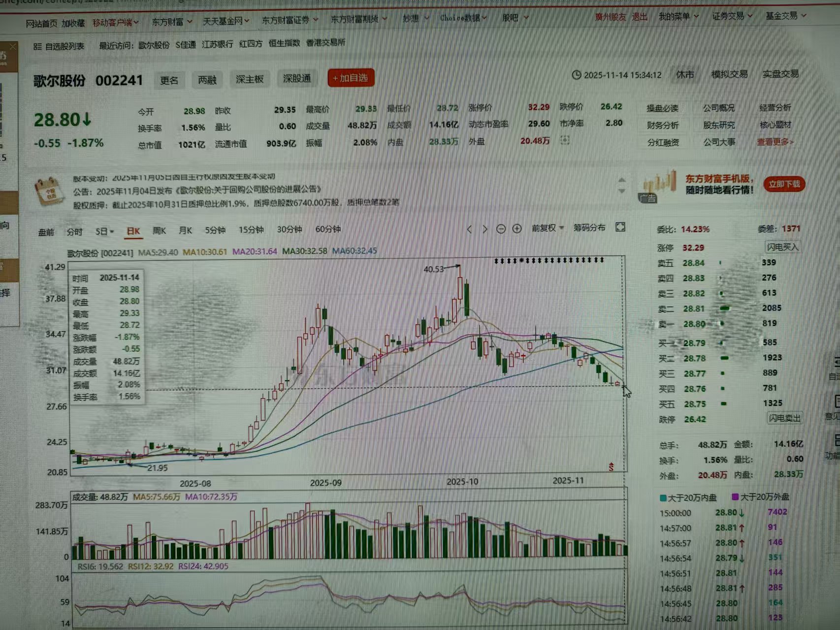The width and height of the screenshot is (840, 630).
Task: Switch to the 月K chart tab
Action: click(186, 230)
